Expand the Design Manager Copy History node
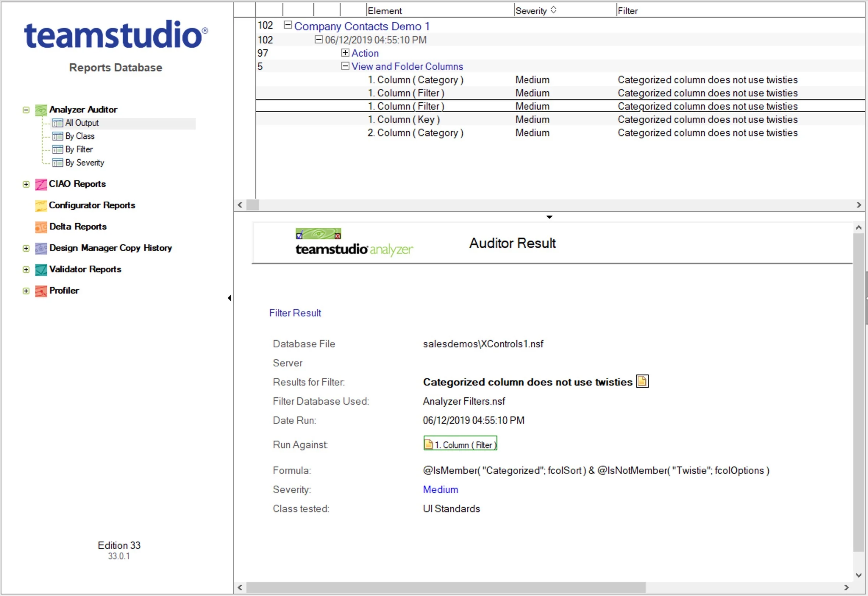 26,248
